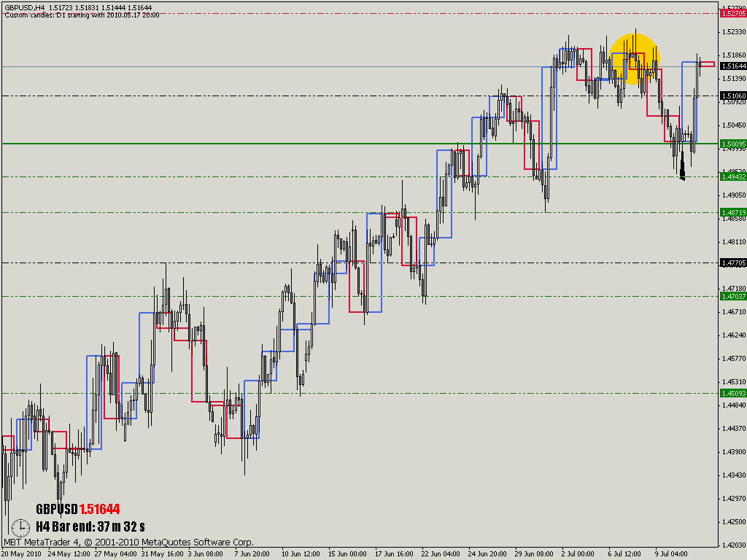Viewport: 747px width, 560px height.
Task: Click the '22 Jun 04:00' time axis label
Action: (441, 554)
